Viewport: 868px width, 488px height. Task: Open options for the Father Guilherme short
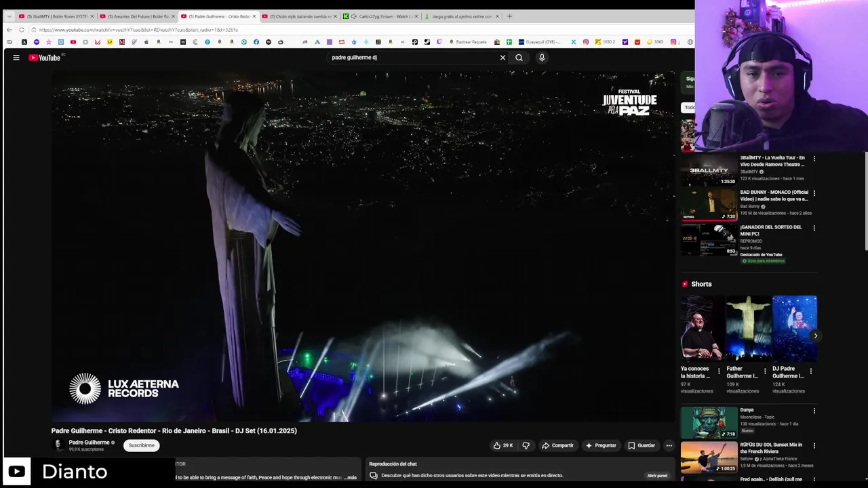[765, 371]
